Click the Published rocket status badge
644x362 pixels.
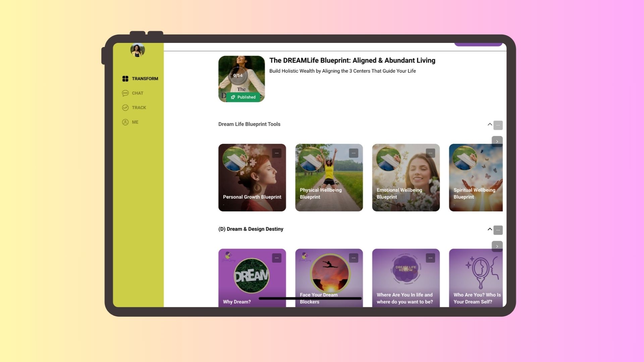pyautogui.click(x=243, y=97)
